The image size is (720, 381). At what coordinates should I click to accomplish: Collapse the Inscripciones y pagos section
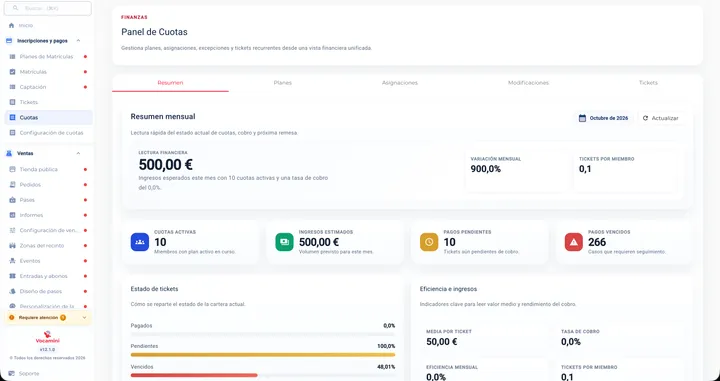[78, 40]
